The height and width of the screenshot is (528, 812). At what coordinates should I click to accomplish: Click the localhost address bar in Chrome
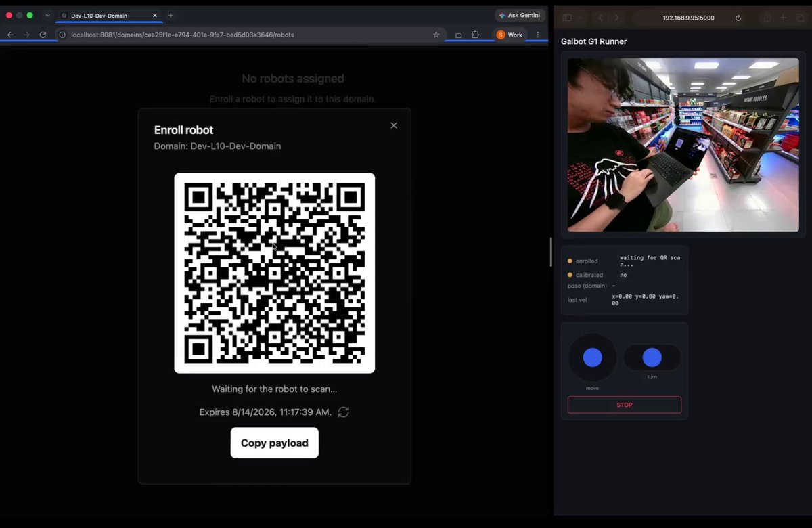[x=250, y=35]
